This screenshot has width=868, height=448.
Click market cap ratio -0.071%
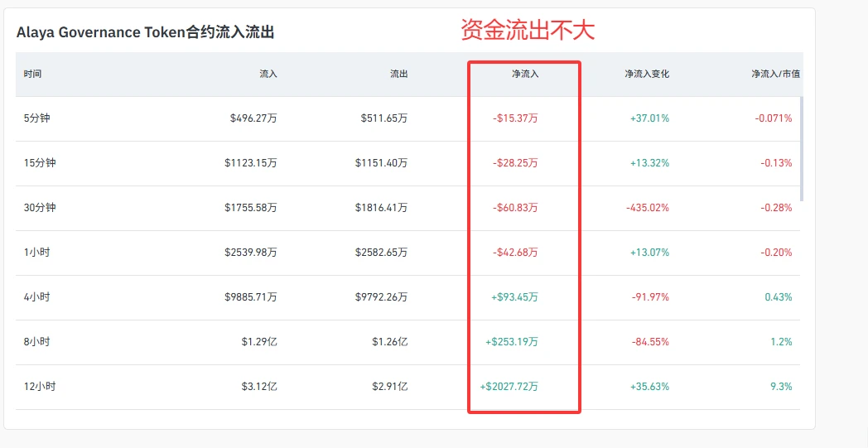click(774, 118)
